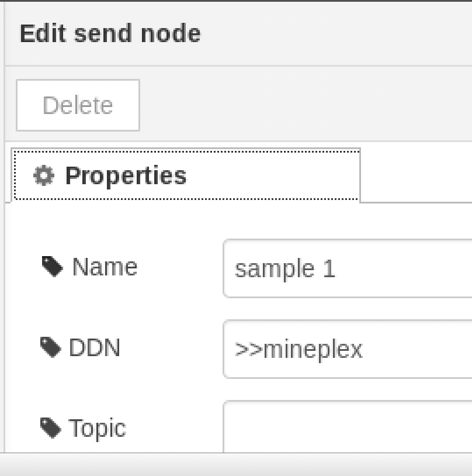Click the tag icon next to DDN
Image resolution: width=472 pixels, height=476 pixels.
point(51,348)
